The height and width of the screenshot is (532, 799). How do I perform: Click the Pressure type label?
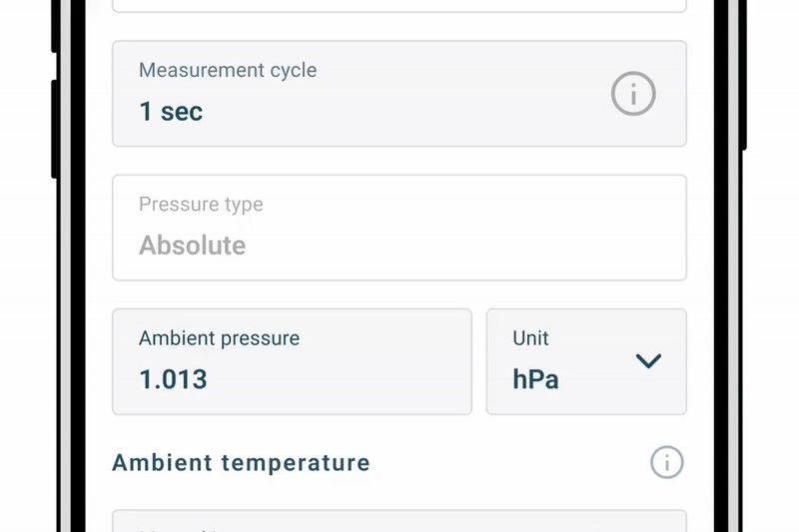click(x=201, y=205)
